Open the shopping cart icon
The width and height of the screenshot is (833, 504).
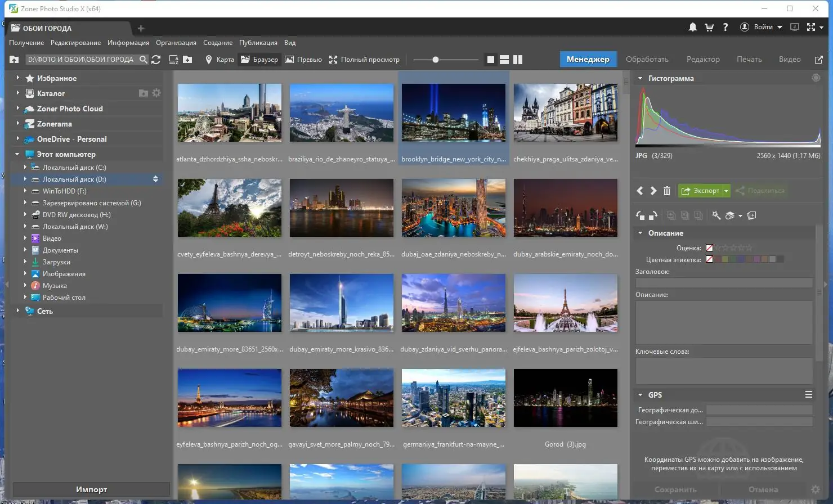(x=709, y=28)
